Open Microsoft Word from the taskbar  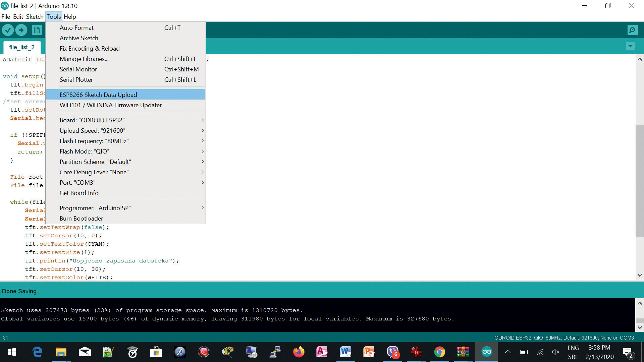coord(345,352)
